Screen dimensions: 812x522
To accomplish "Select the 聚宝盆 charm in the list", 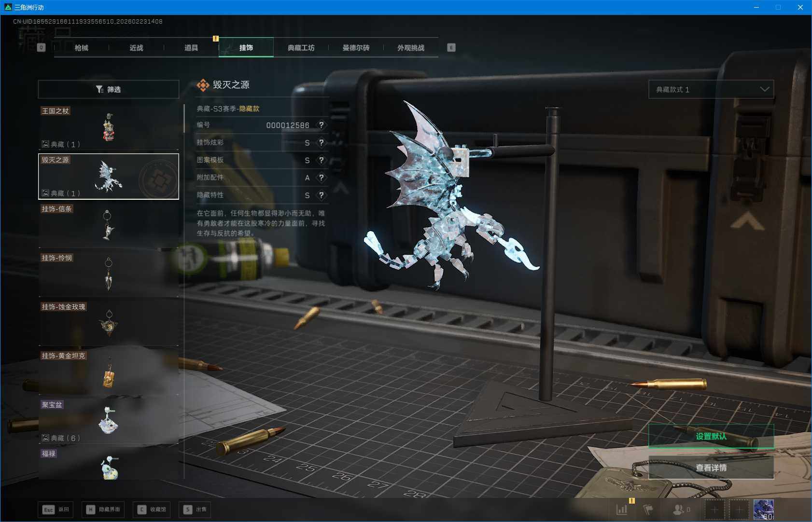I will click(x=109, y=421).
